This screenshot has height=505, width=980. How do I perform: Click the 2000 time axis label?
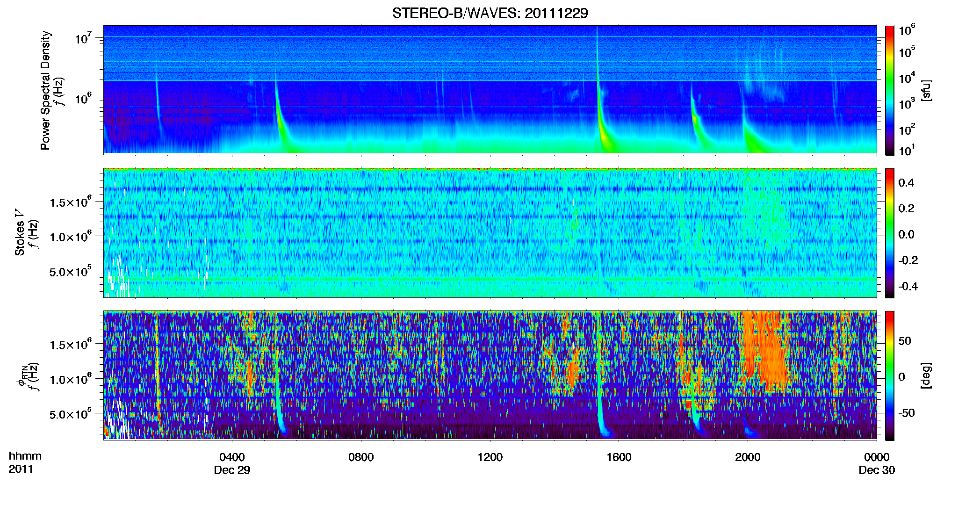point(748,457)
